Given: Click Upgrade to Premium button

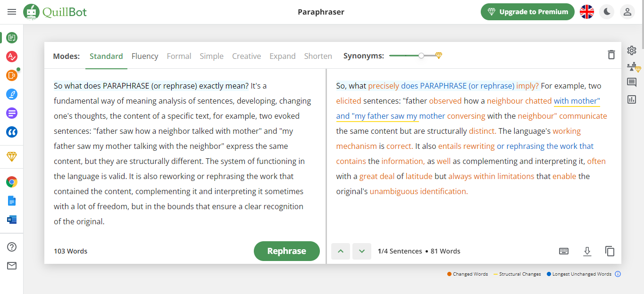Looking at the screenshot, I should 527,12.
